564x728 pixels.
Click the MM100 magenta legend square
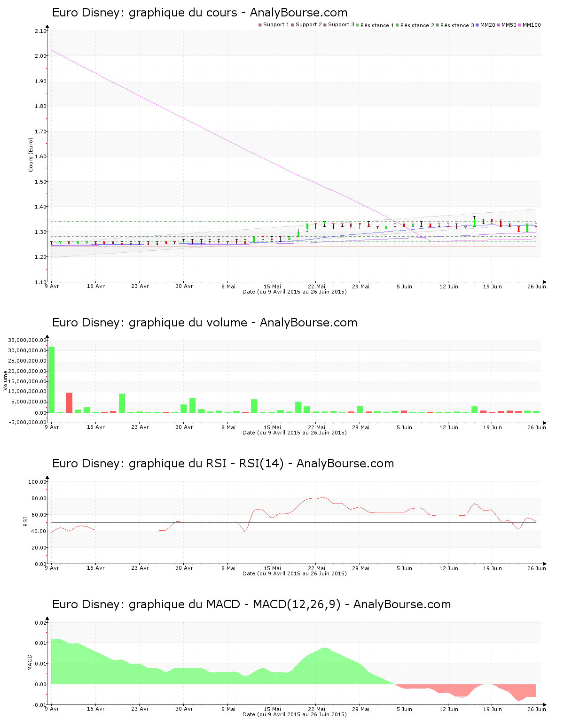pos(520,25)
